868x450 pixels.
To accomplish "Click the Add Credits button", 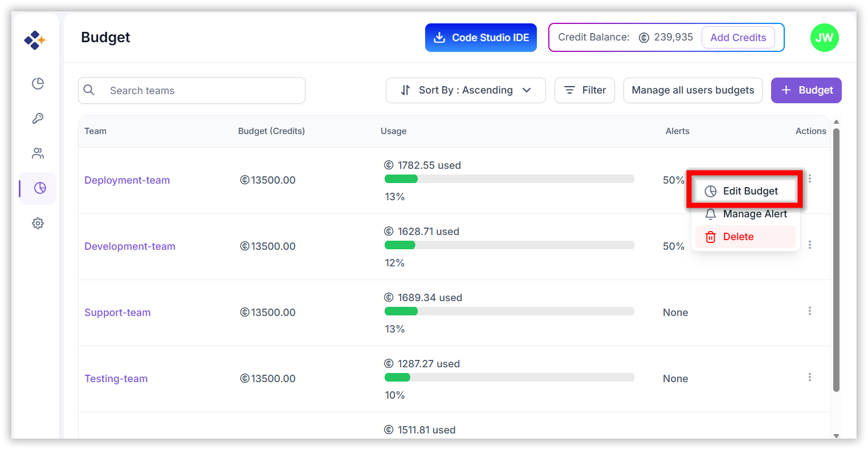I will point(737,38).
